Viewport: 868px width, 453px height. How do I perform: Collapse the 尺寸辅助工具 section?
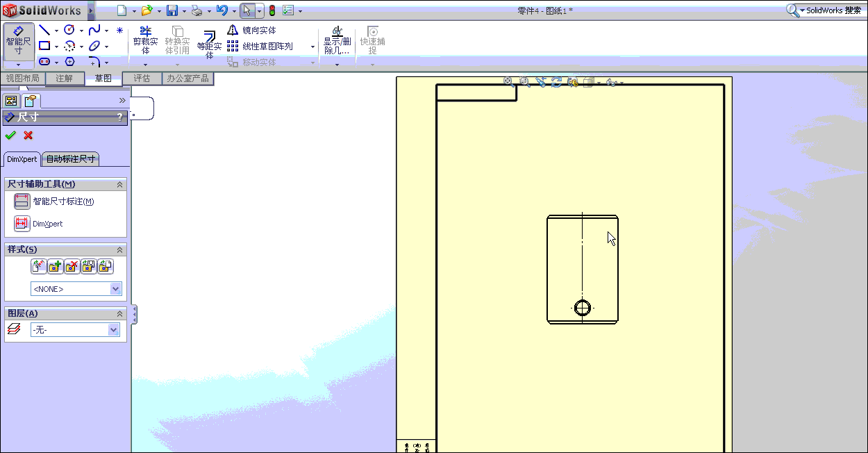pos(119,185)
